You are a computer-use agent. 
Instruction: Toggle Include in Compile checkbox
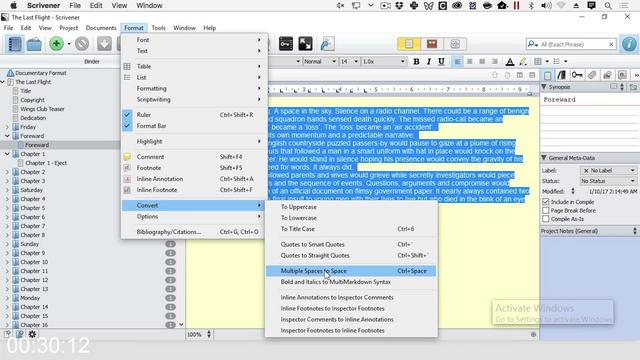tap(546, 202)
